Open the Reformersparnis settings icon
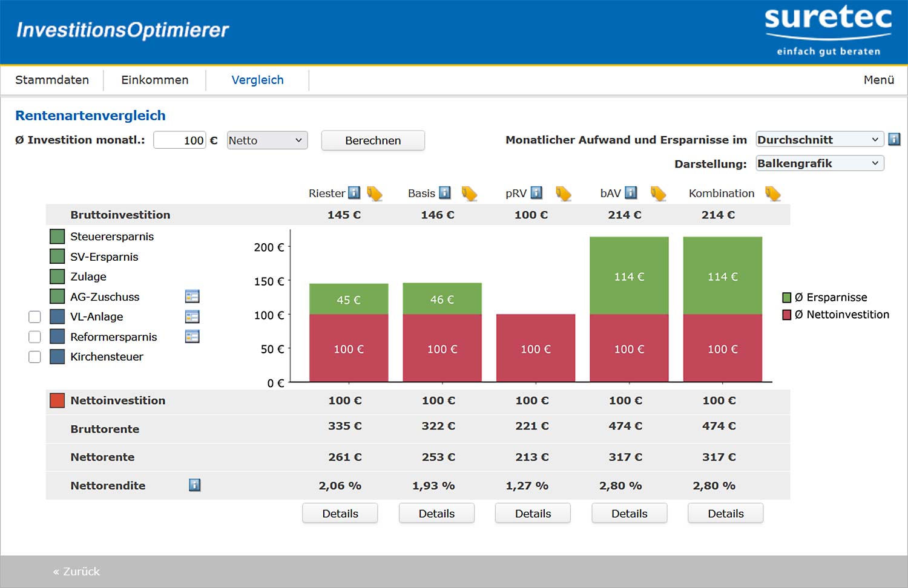 [x=192, y=337]
